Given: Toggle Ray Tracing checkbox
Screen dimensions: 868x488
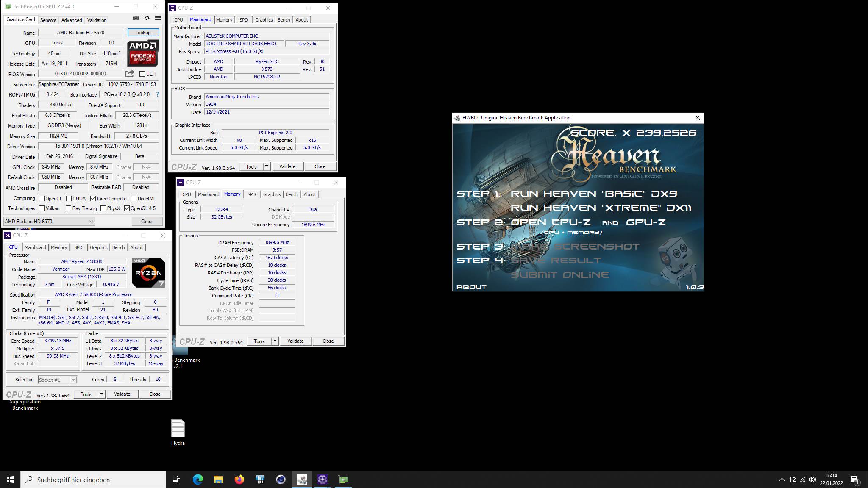Looking at the screenshot, I should (69, 208).
